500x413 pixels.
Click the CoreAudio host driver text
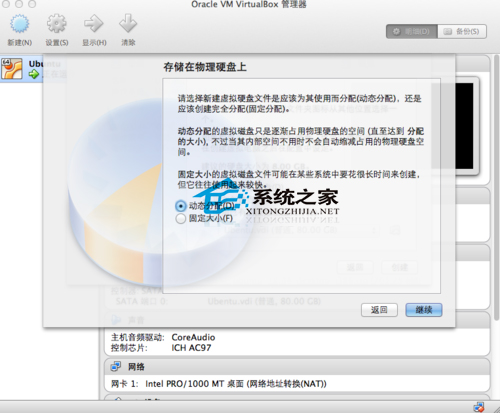[193, 337]
